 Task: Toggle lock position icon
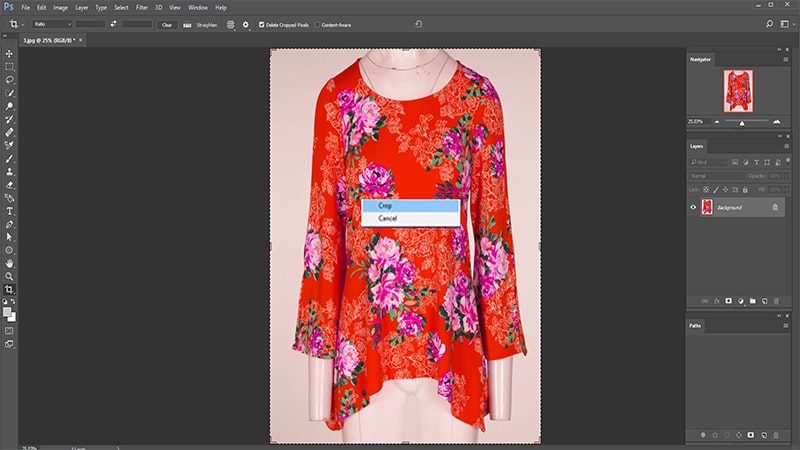click(726, 190)
